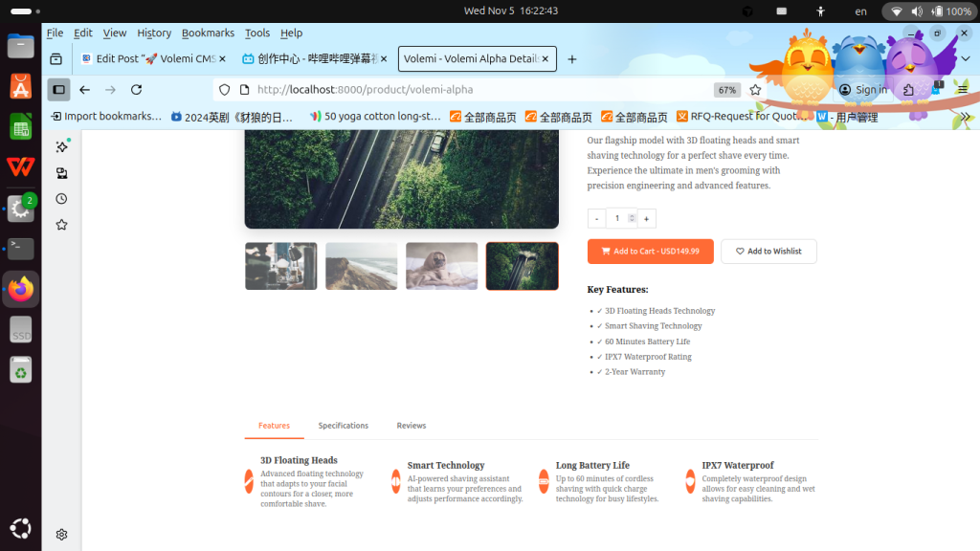Open the Bookmarks menu in menu bar
The height and width of the screenshot is (551, 980).
pyautogui.click(x=208, y=33)
